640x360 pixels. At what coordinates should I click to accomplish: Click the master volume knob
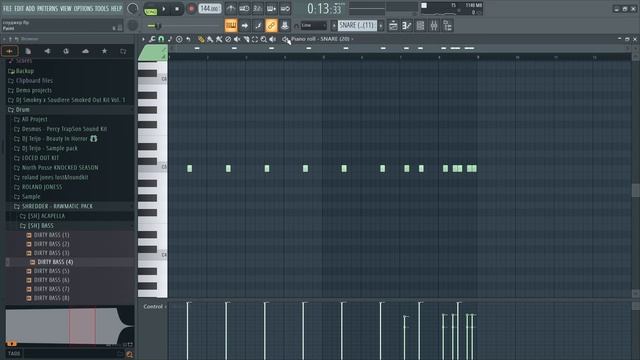point(133,9)
